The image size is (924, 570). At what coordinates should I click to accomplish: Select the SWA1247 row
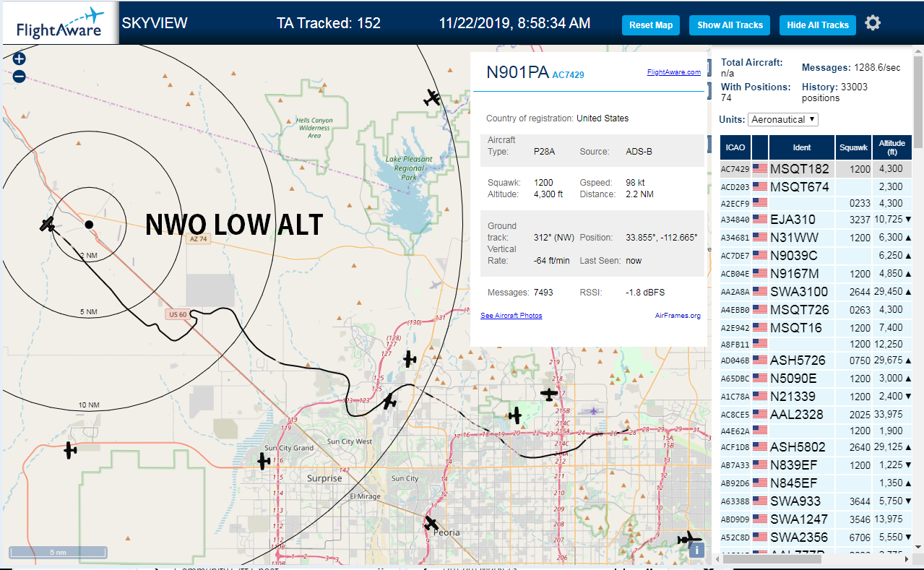816,519
